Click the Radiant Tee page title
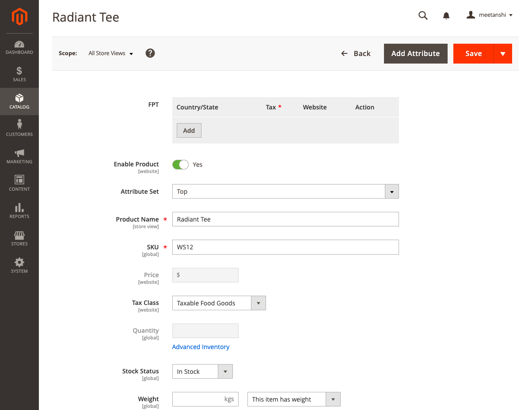The image size is (532, 410). 86,17
